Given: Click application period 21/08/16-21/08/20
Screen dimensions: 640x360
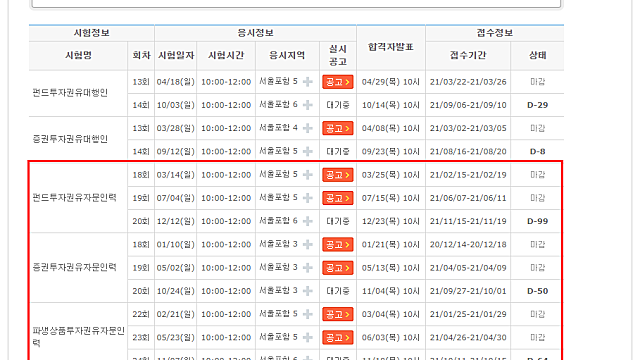Looking at the screenshot, I should 468,152.
